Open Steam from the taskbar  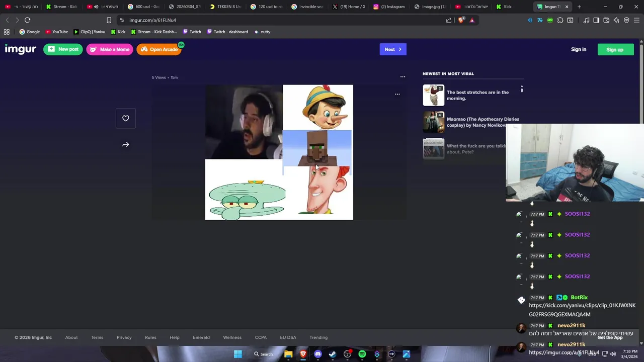point(333,354)
